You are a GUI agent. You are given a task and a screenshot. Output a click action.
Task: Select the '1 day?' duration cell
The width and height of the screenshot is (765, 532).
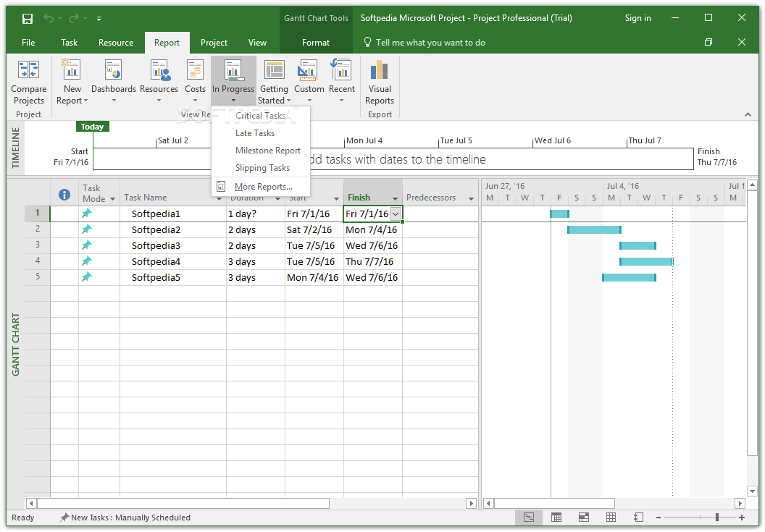click(x=255, y=214)
